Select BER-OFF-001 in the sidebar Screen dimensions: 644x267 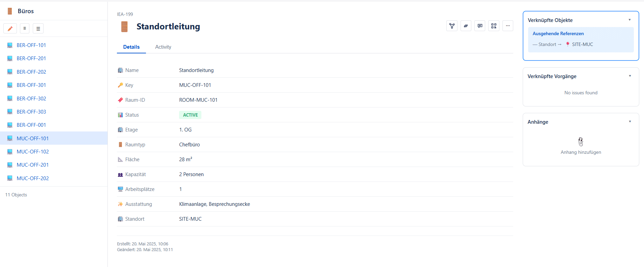[x=31, y=125]
